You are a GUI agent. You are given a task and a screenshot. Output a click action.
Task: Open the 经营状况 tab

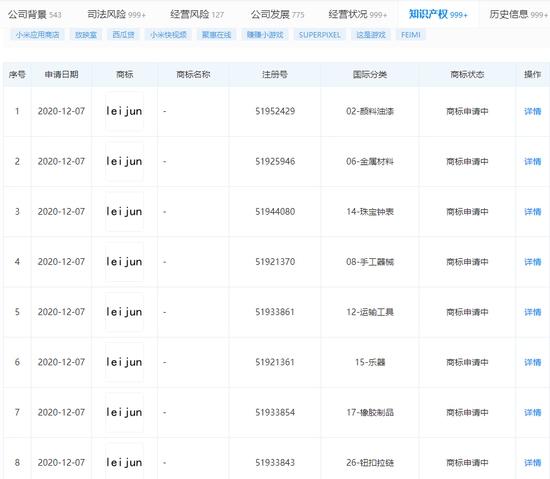[358, 14]
